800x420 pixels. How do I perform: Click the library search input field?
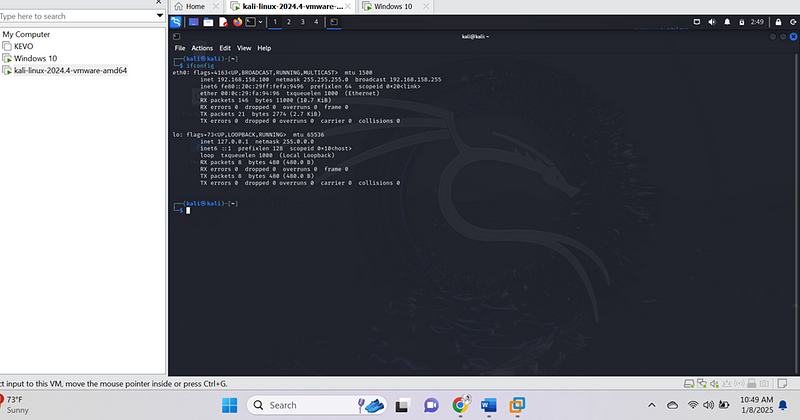tap(77, 16)
